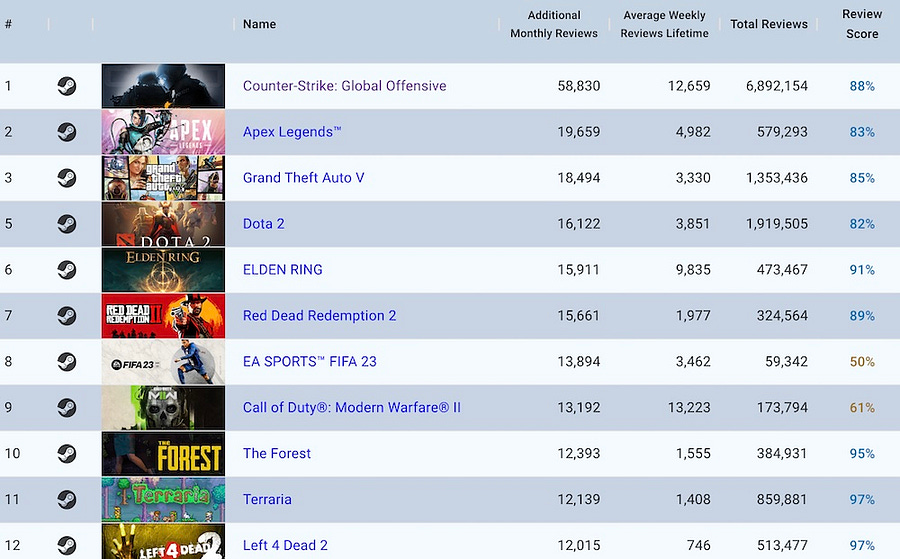Click Steam icon in ELDEN RING row
900x559 pixels.
[x=67, y=270]
